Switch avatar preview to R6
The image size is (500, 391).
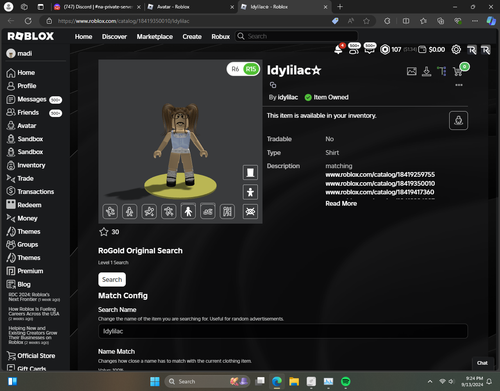pyautogui.click(x=235, y=69)
